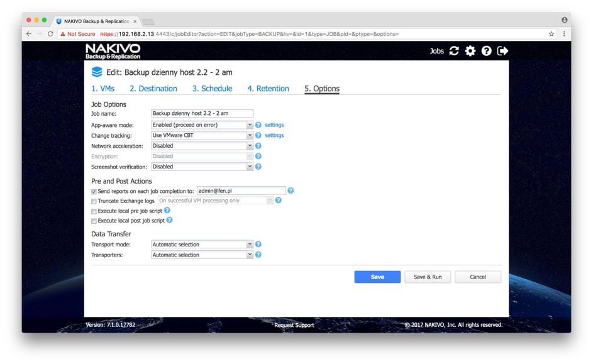
Task: Show help for Send reports email field
Action: pyautogui.click(x=291, y=190)
